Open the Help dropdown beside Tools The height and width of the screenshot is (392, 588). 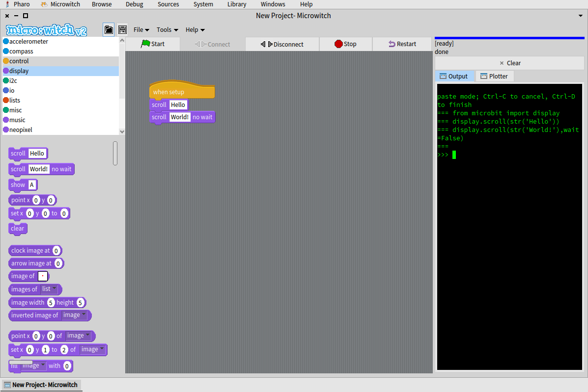[x=195, y=29]
